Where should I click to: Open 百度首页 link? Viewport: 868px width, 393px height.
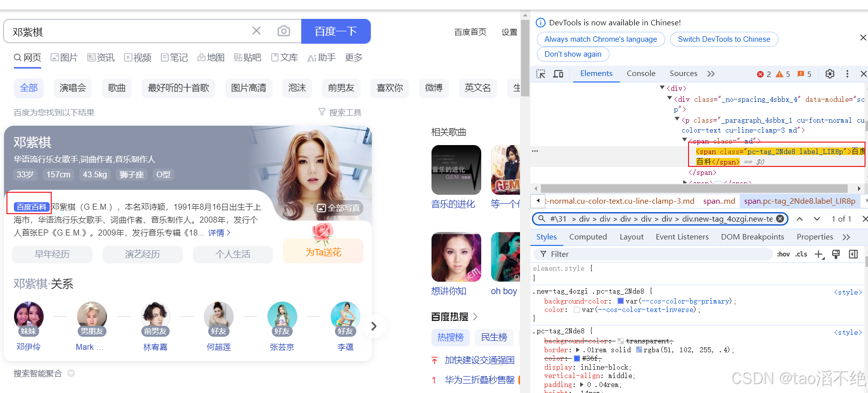(470, 32)
